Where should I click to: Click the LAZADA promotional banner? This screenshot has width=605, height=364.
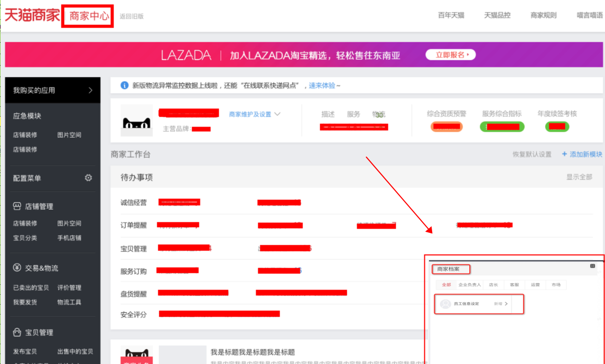(x=304, y=55)
